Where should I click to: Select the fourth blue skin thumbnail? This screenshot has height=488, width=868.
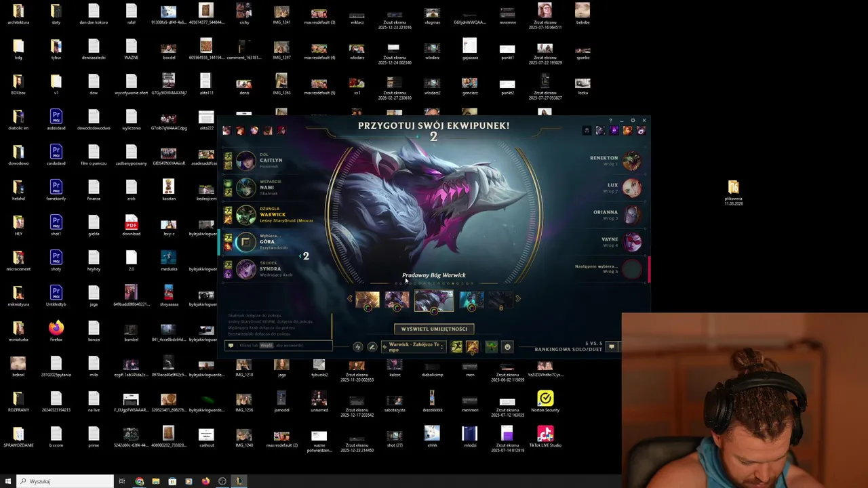(x=471, y=299)
